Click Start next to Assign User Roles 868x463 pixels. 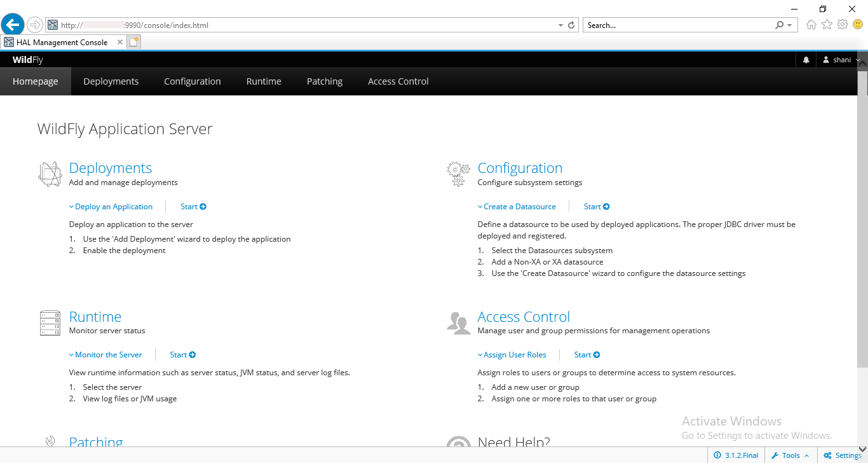[x=586, y=354]
